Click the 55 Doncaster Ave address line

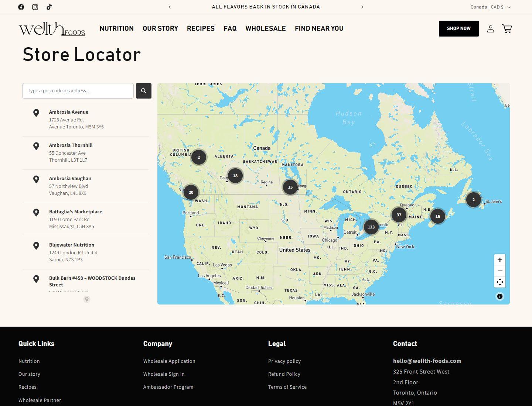click(67, 153)
